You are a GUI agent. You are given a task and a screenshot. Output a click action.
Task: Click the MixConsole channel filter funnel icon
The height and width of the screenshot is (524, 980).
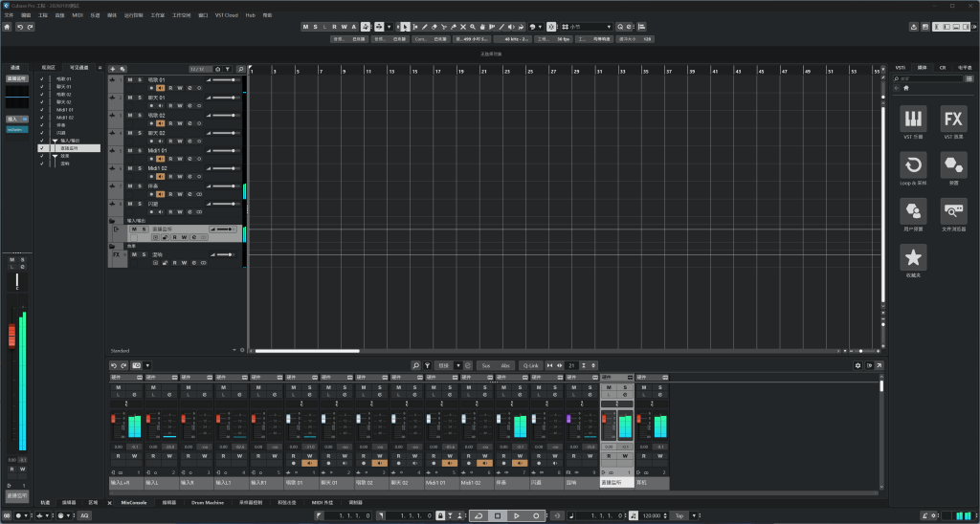(428, 365)
